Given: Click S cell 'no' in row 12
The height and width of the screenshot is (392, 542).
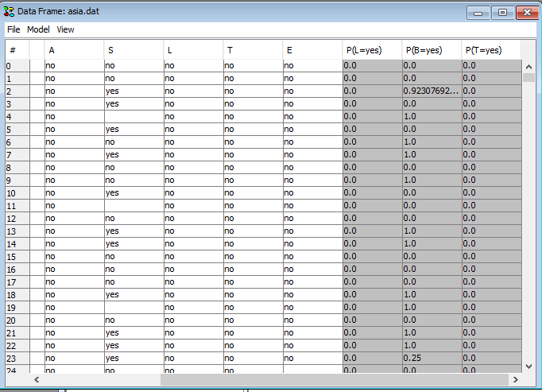Looking at the screenshot, I should 134,219.
